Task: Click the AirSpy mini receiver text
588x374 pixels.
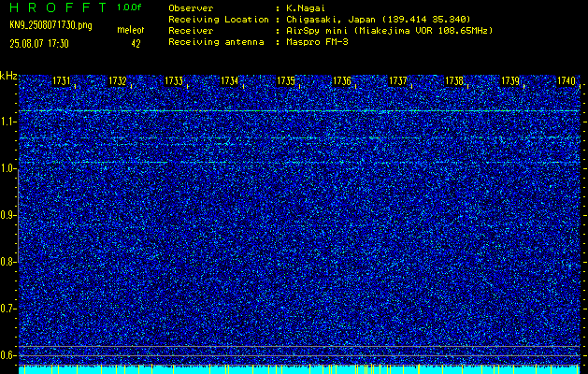Action: (389, 30)
